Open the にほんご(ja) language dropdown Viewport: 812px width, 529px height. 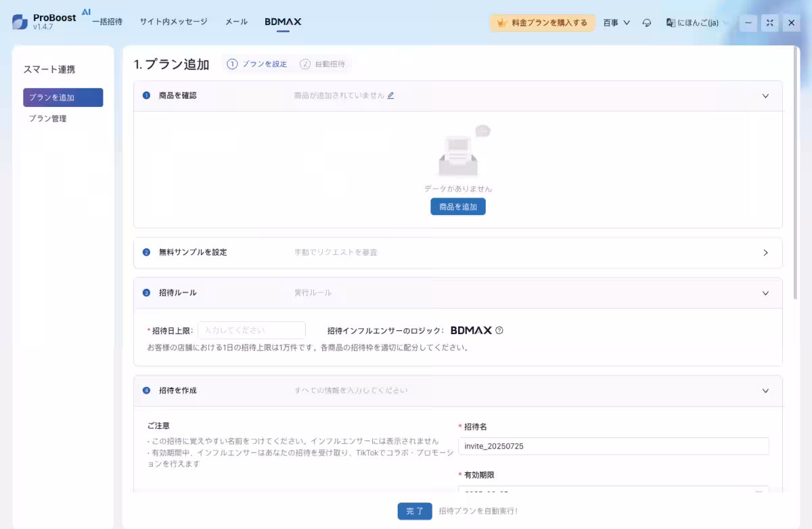pos(697,22)
